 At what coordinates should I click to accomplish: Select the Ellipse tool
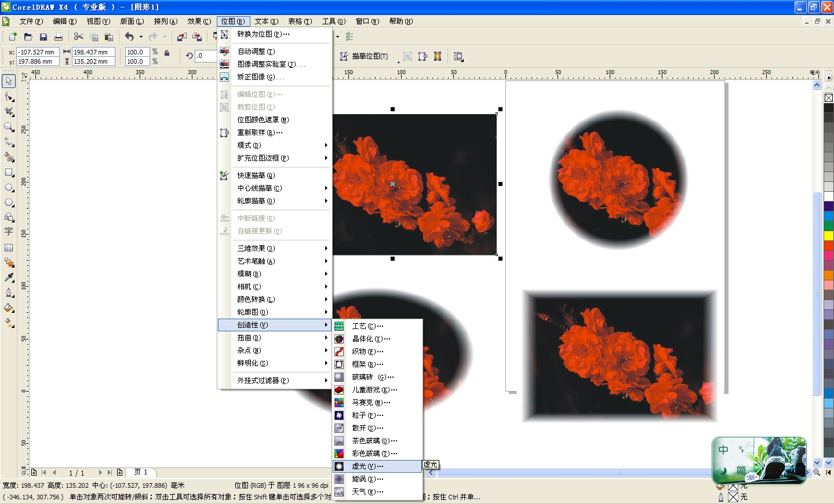(x=9, y=187)
